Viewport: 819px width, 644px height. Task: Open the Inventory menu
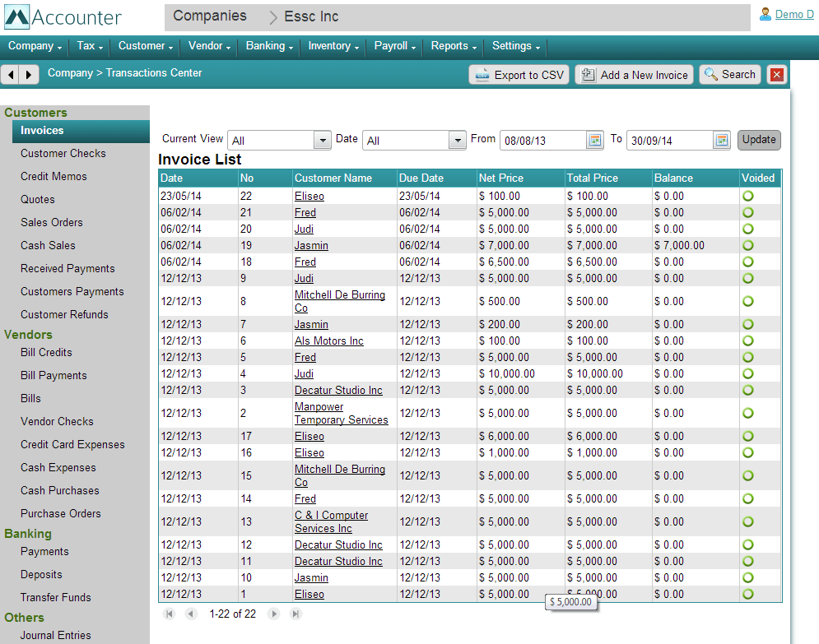(333, 46)
